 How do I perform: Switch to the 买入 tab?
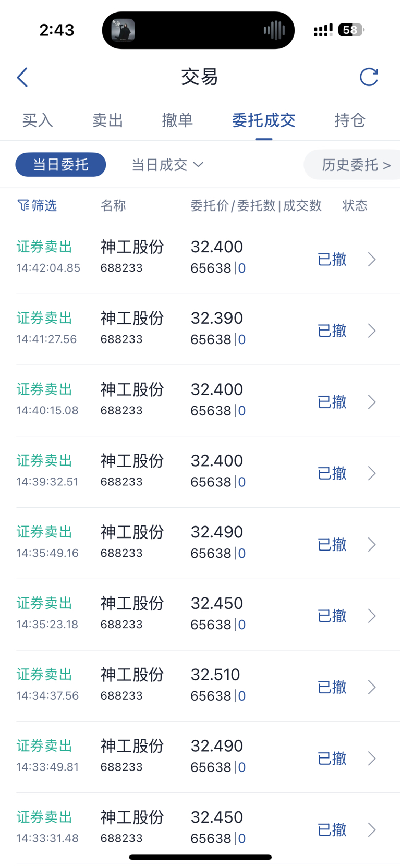pyautogui.click(x=38, y=120)
